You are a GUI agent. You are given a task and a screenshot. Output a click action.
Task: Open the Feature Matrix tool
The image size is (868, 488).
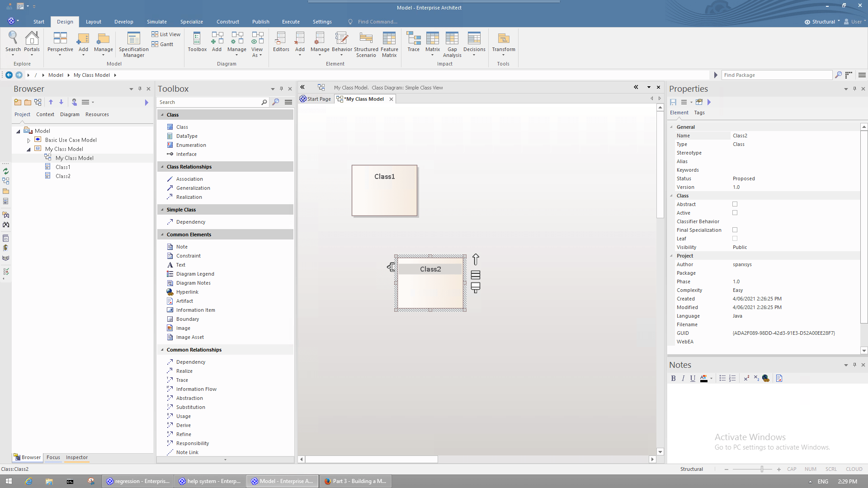point(389,43)
